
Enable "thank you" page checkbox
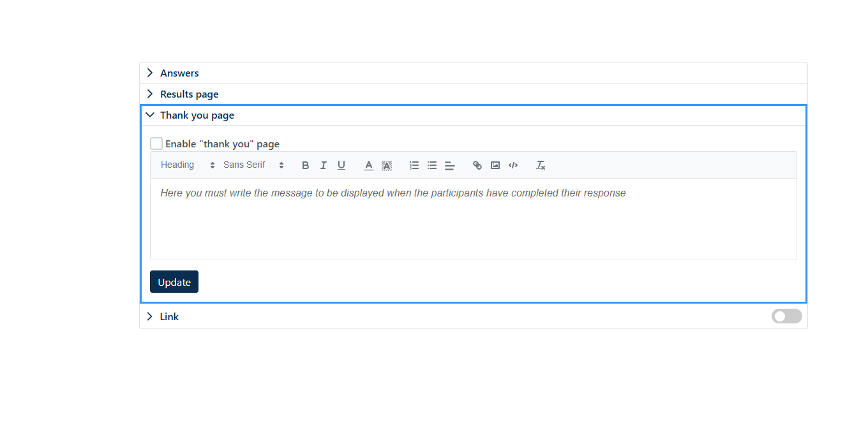coord(156,144)
